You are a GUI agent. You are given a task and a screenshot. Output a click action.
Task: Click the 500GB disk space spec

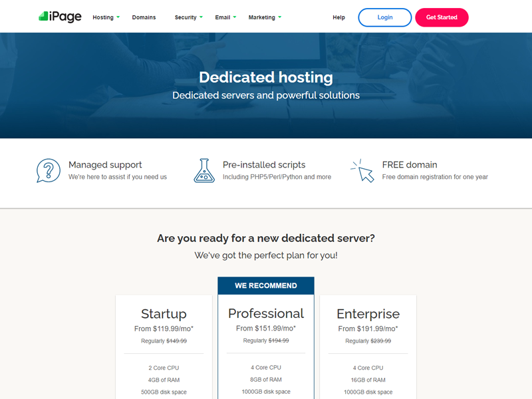point(164,392)
